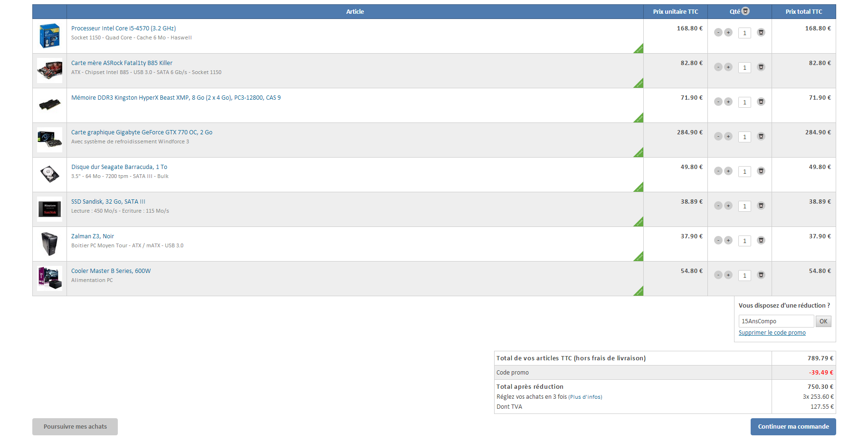Screen dimensions: 868x441
Task: Increase quantity of ASRock Fatal1ty motherboard
Action: click(x=728, y=67)
